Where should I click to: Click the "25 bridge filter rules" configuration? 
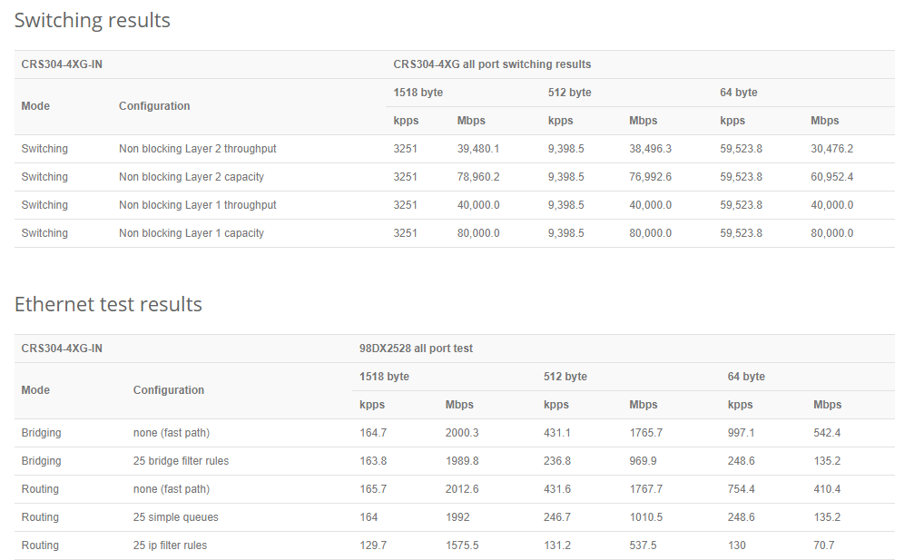(x=181, y=461)
